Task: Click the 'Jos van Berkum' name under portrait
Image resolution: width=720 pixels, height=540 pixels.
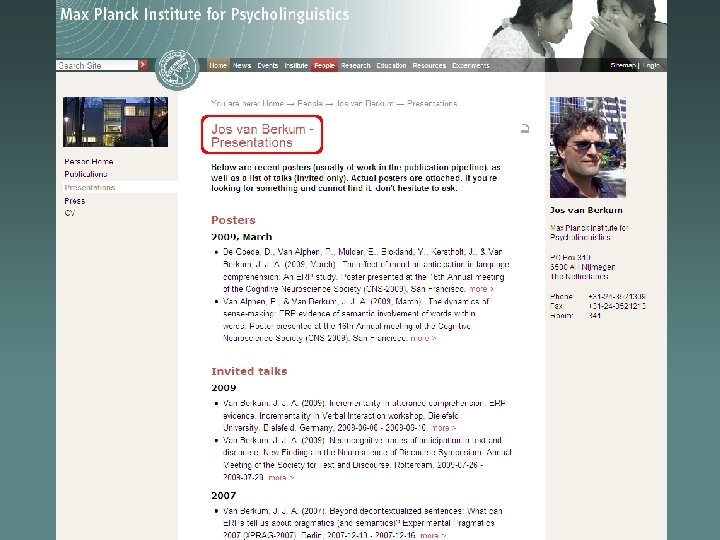Action: [x=586, y=210]
